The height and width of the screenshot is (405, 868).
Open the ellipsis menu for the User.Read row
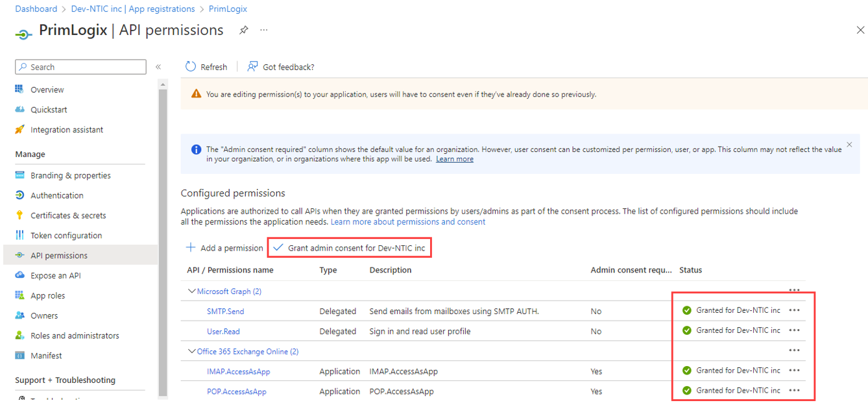click(x=794, y=330)
